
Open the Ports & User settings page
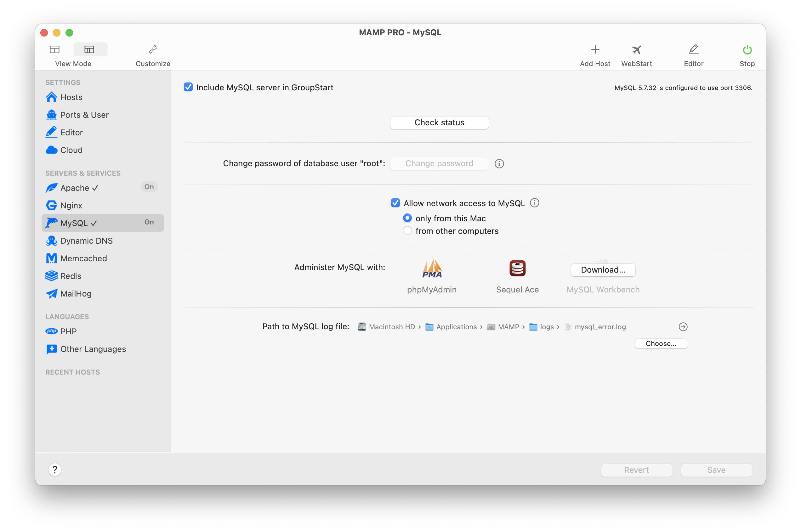pos(84,115)
